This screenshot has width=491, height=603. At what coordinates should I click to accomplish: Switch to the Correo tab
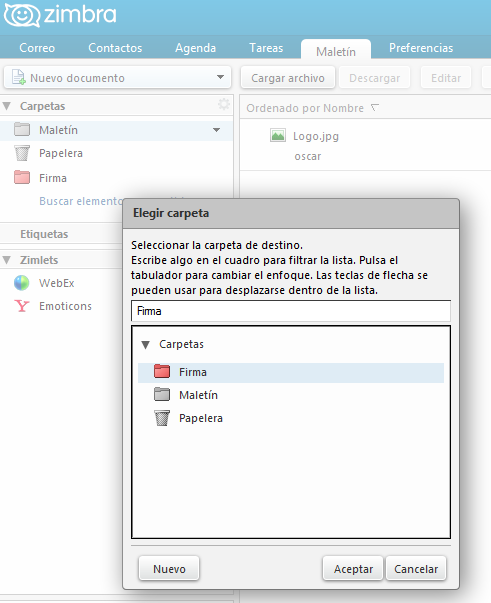pyautogui.click(x=37, y=48)
